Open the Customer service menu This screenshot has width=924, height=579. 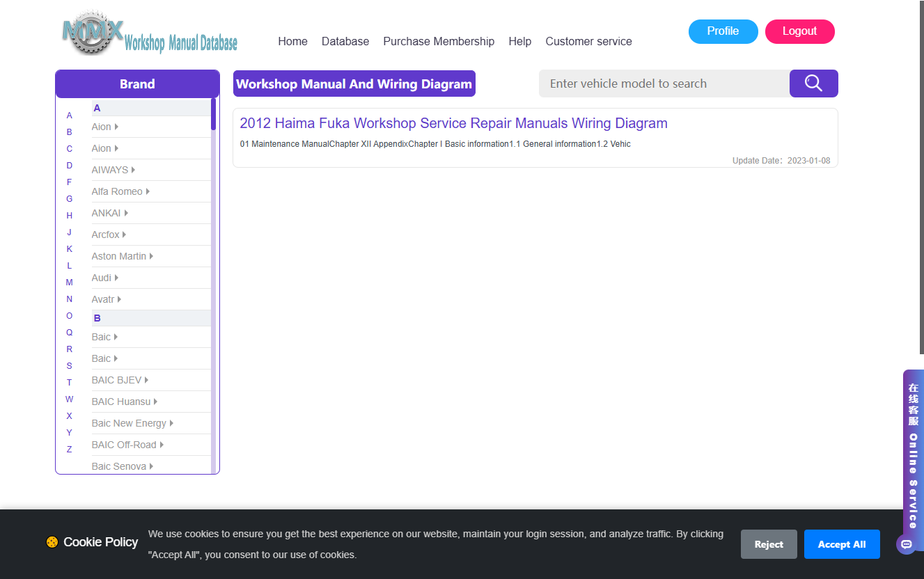[588, 41]
